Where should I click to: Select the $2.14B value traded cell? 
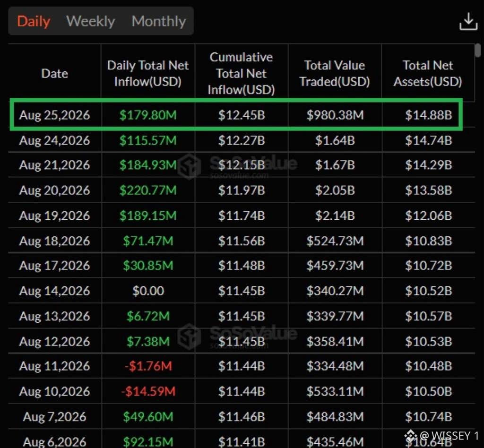point(335,215)
